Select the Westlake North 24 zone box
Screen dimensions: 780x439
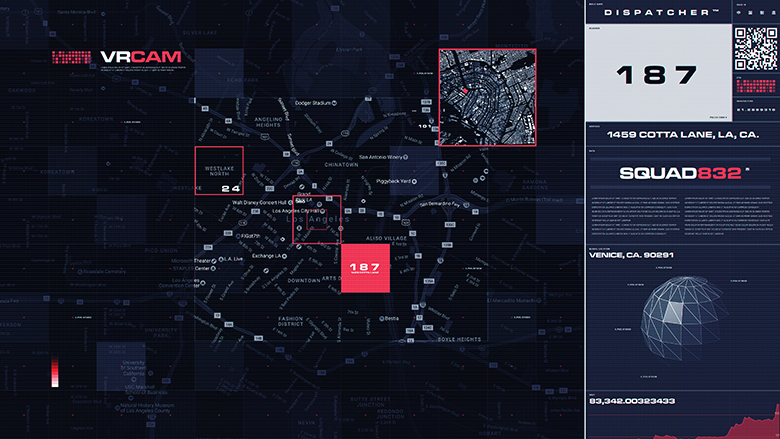(219, 171)
